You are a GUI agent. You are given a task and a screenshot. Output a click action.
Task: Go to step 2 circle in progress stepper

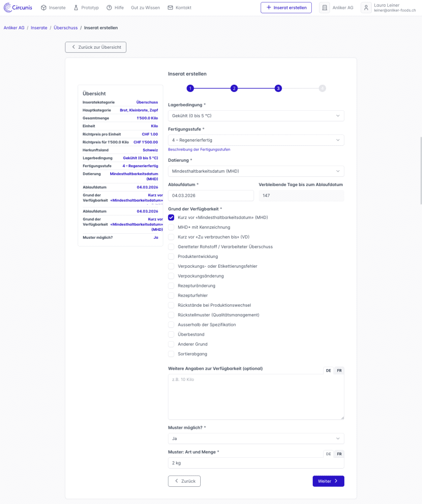pos(234,89)
